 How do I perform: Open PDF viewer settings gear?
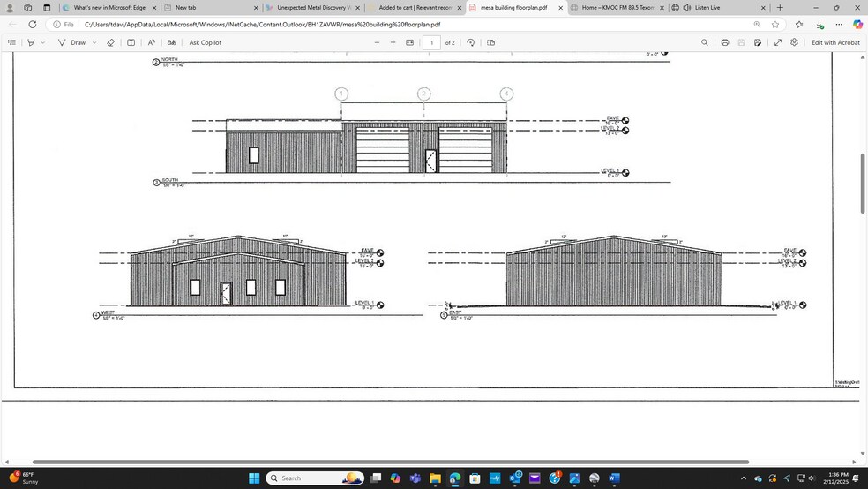(x=794, y=42)
